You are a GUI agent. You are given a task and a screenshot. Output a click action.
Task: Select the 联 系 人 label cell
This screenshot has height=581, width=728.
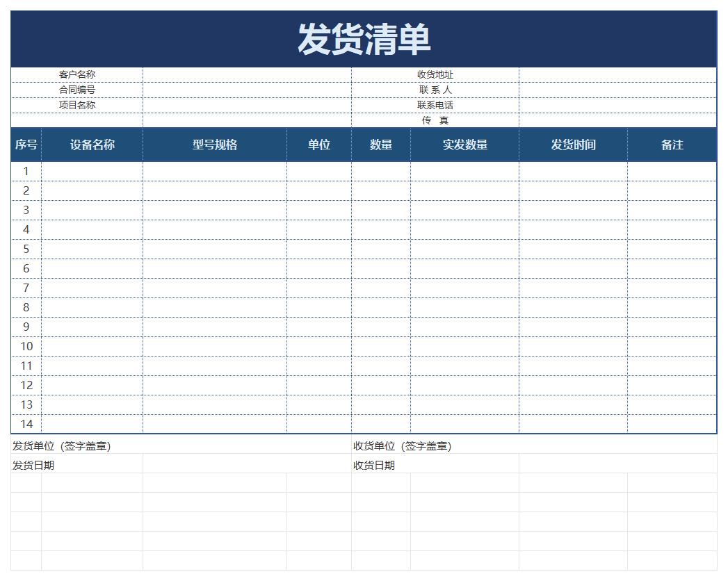coord(435,90)
